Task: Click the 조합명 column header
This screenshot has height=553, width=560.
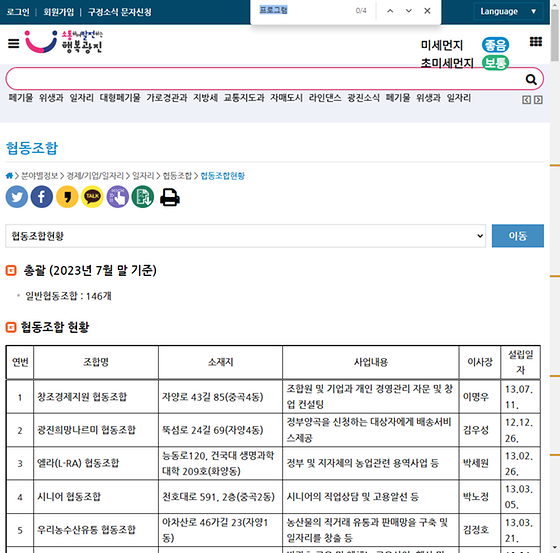Action: pyautogui.click(x=96, y=362)
